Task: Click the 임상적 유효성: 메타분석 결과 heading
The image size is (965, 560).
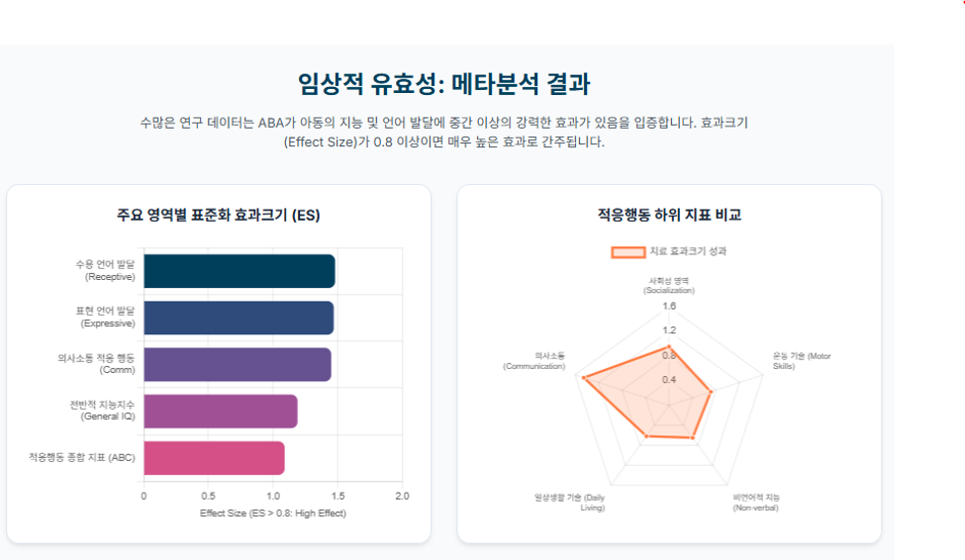Action: tap(443, 84)
